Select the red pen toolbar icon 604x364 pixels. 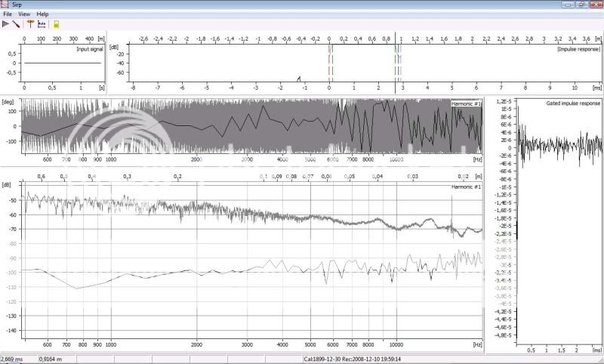[x=17, y=24]
